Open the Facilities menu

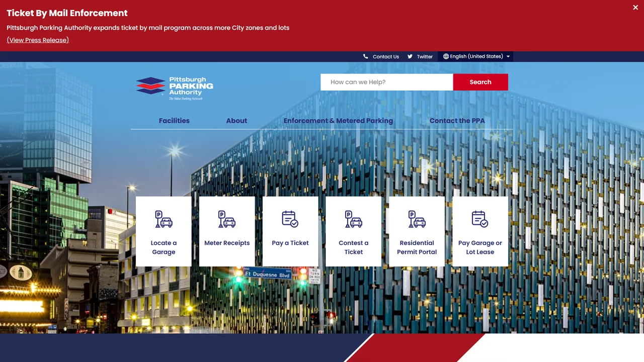tap(174, 121)
